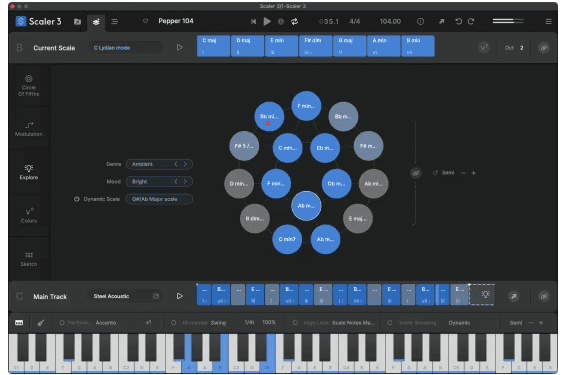Click the Pepper 104 preset name
Image resolution: width=567 pixels, height=375 pixels.
[x=176, y=21]
